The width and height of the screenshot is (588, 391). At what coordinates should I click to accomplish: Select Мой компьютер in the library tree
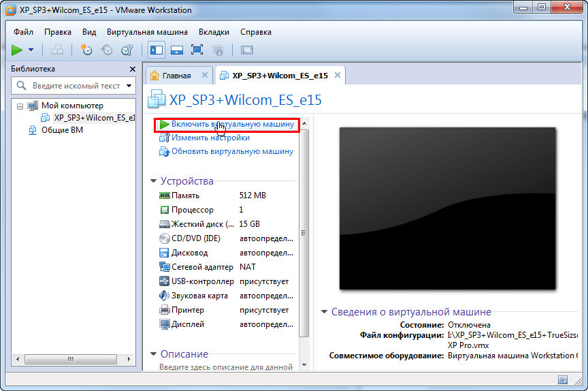coord(72,106)
